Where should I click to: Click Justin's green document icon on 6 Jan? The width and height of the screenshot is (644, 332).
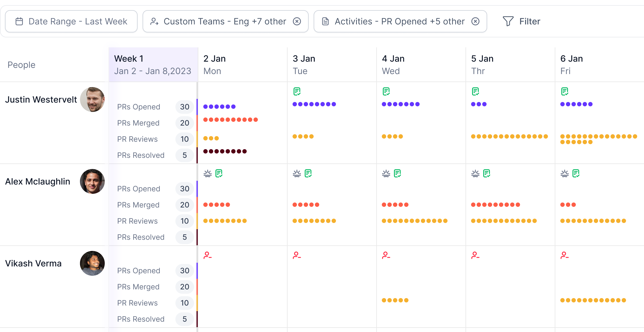(564, 91)
